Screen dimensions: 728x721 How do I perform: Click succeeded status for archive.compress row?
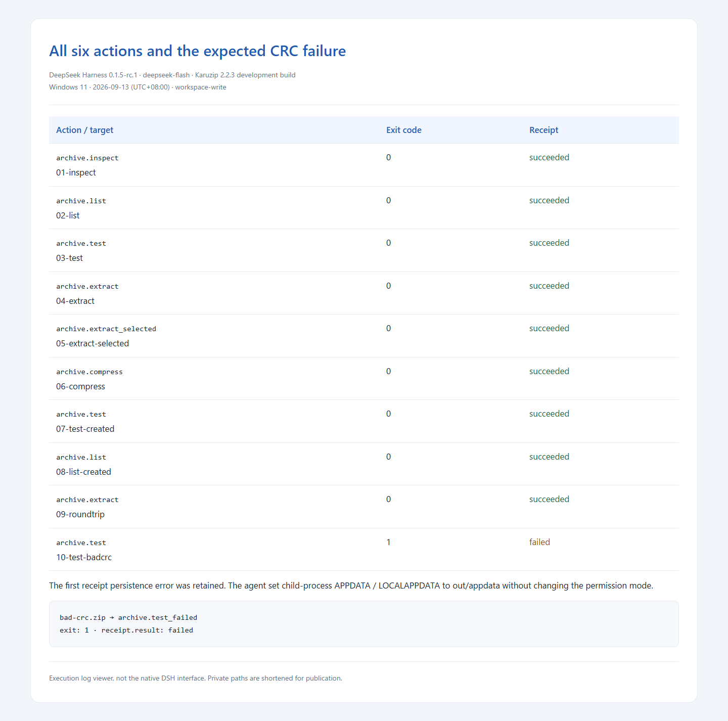point(549,371)
